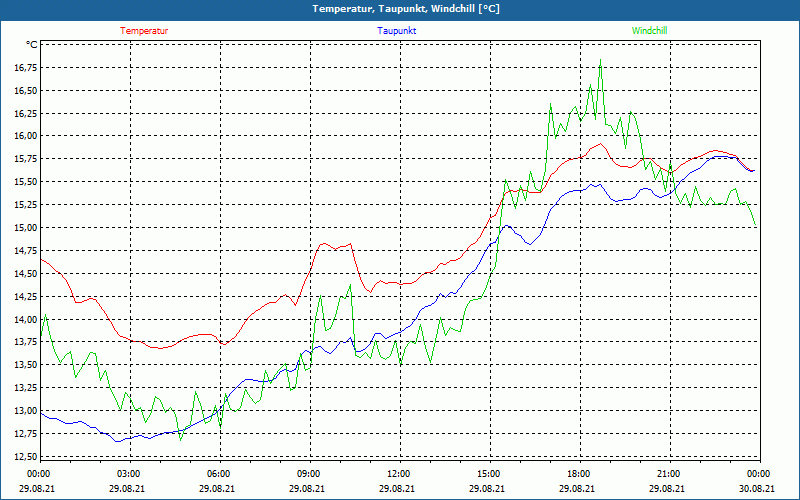Click the '18:00' time axis label
This screenshot has width=800, height=500.
[578, 474]
